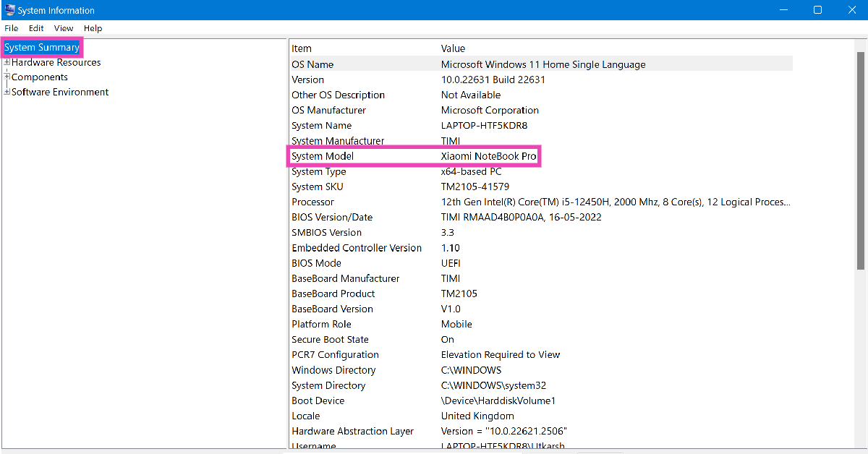Maximize the System Information window

click(817, 10)
